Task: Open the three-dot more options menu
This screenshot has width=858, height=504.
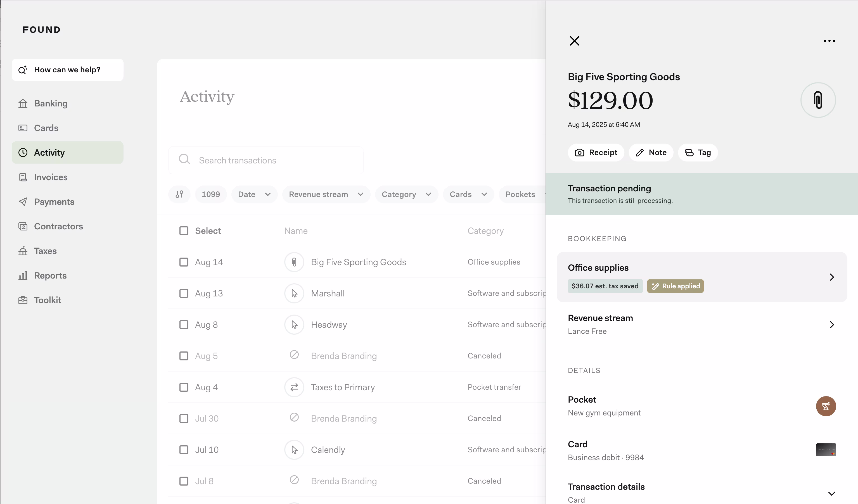Action: point(829,41)
